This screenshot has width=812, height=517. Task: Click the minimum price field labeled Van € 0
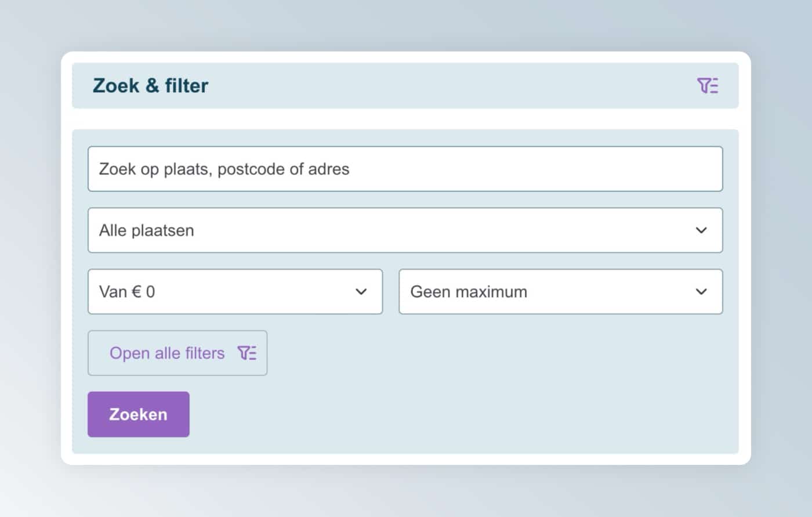coord(235,292)
